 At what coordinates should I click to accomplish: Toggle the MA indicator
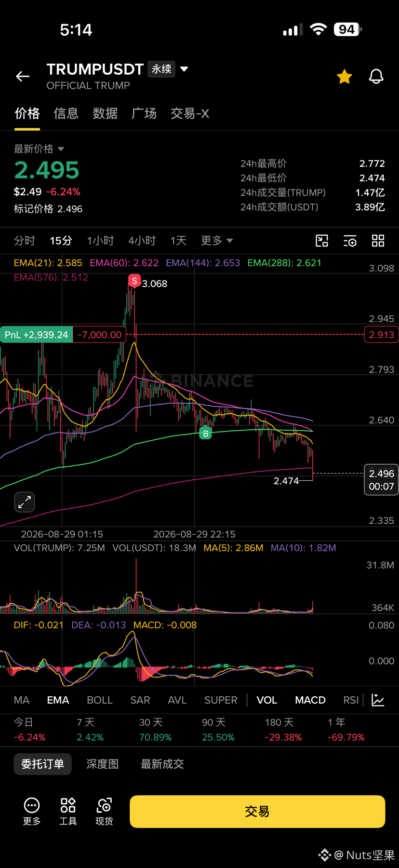(x=22, y=700)
